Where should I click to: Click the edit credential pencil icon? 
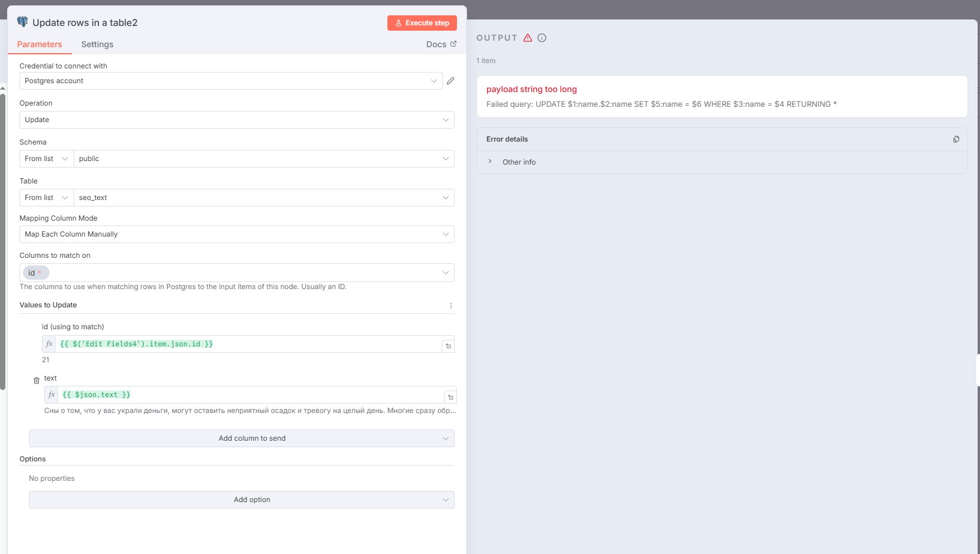click(x=450, y=81)
